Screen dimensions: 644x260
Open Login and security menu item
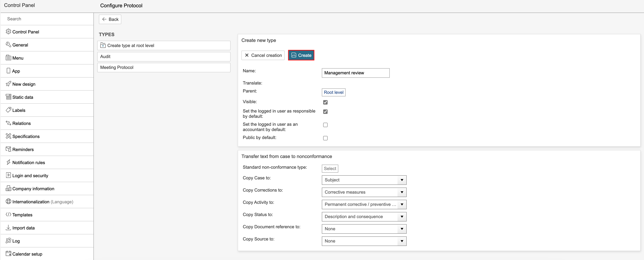point(30,175)
